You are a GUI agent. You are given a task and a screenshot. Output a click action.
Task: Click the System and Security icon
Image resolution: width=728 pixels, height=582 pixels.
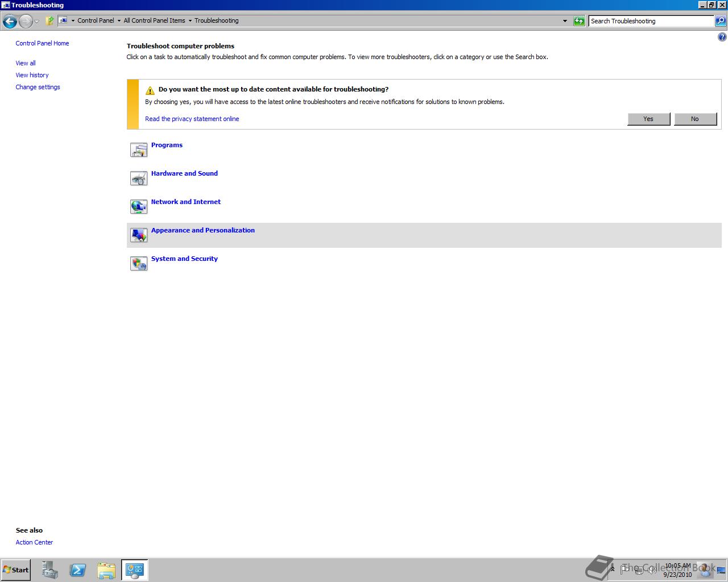(x=139, y=264)
